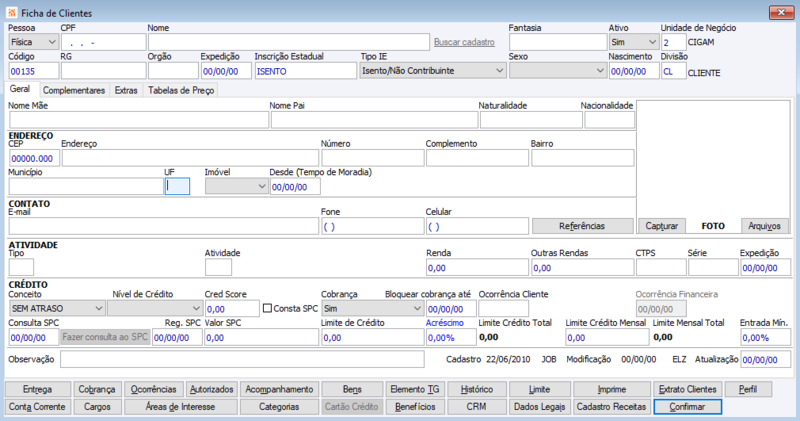Image resolution: width=800 pixels, height=421 pixels.
Task: Click the CPF input field
Action: coord(104,42)
